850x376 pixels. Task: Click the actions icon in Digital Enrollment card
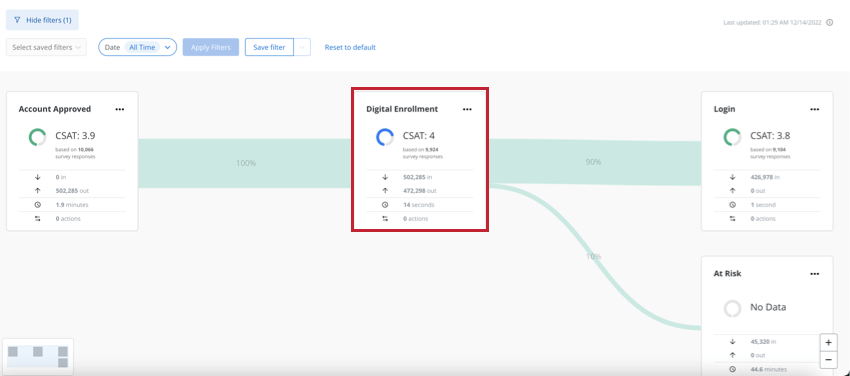coord(385,219)
